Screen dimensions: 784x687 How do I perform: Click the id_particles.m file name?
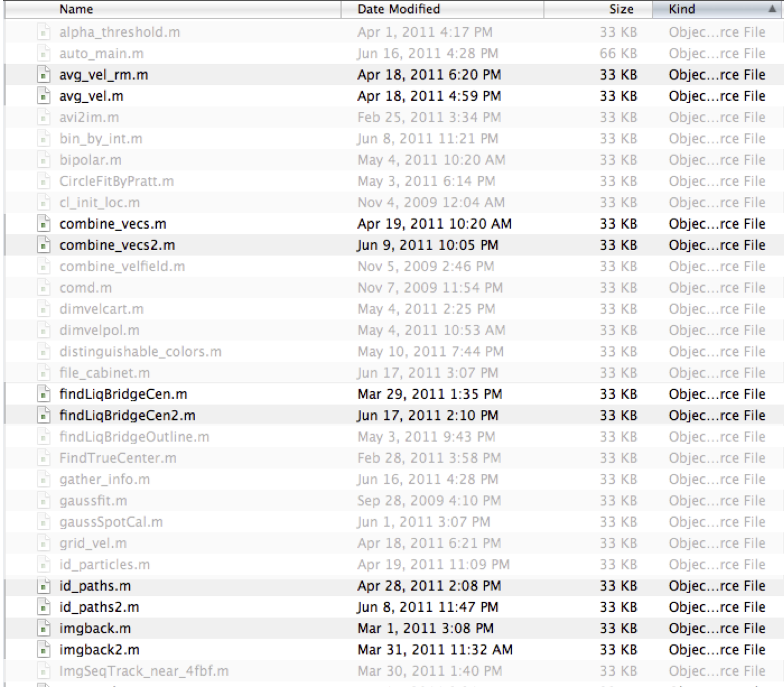pyautogui.click(x=105, y=565)
